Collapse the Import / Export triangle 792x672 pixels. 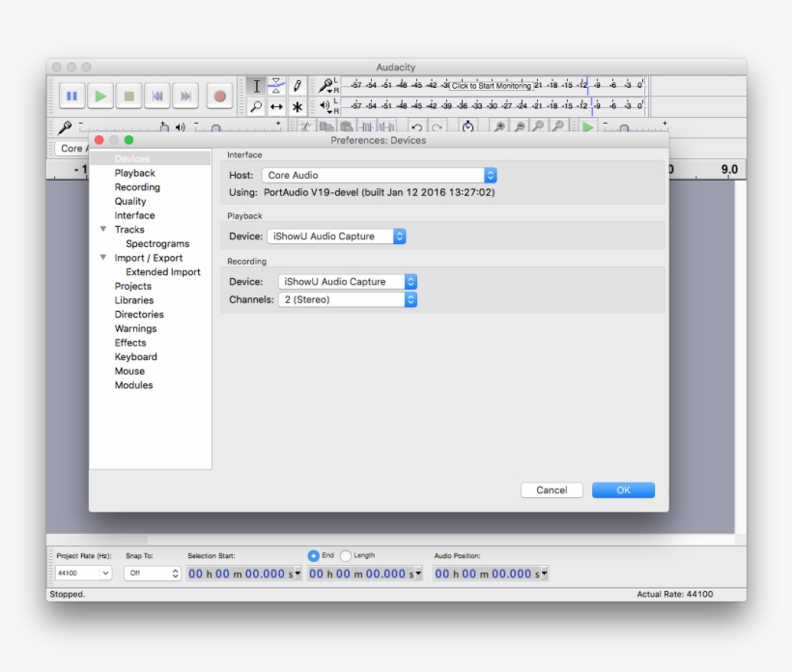click(103, 258)
